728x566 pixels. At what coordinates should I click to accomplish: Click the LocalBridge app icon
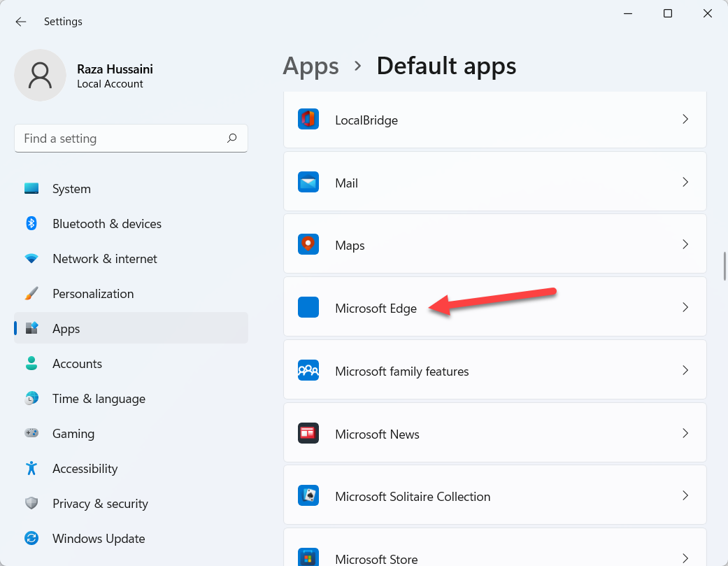tap(308, 120)
